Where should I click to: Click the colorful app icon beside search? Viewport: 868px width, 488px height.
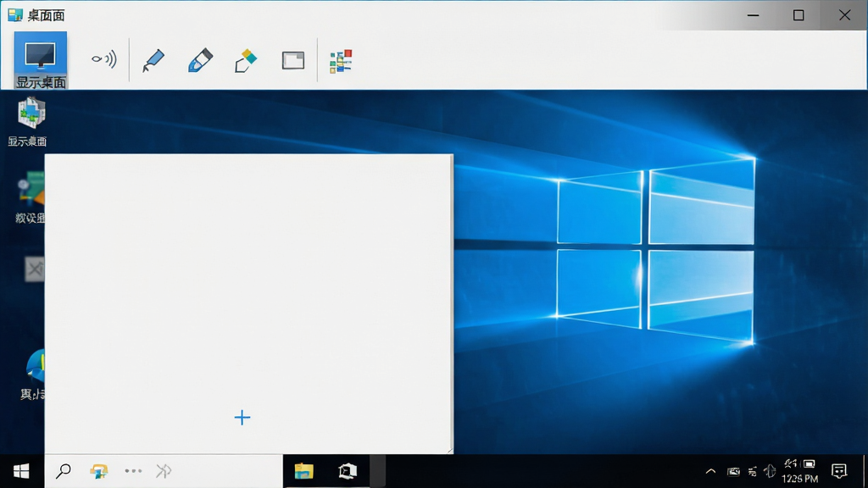[x=98, y=471]
